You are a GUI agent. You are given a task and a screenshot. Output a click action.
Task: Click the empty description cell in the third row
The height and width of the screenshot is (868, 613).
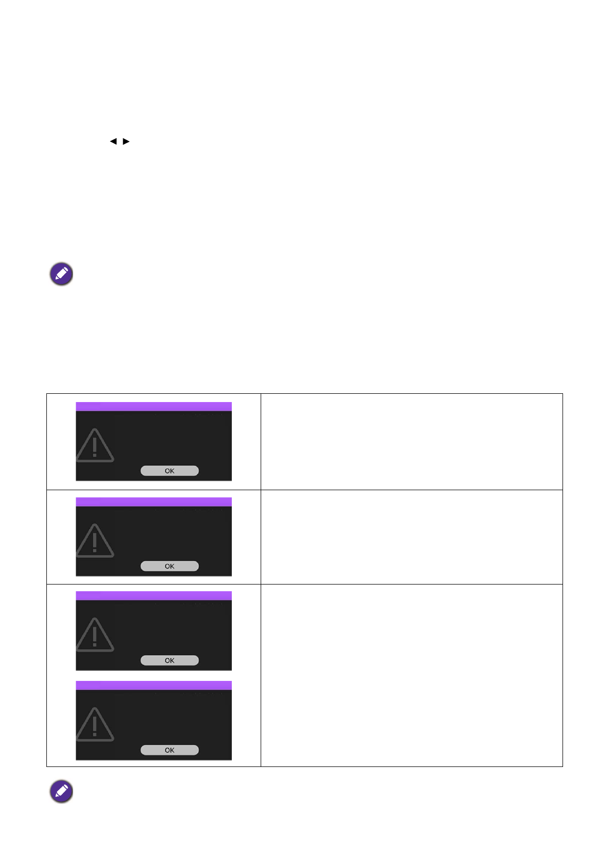(411, 675)
